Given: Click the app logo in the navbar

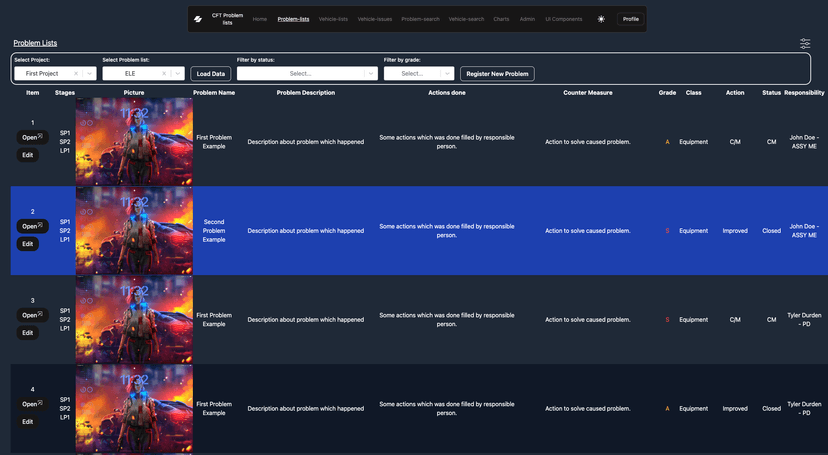Looking at the screenshot, I should point(199,19).
